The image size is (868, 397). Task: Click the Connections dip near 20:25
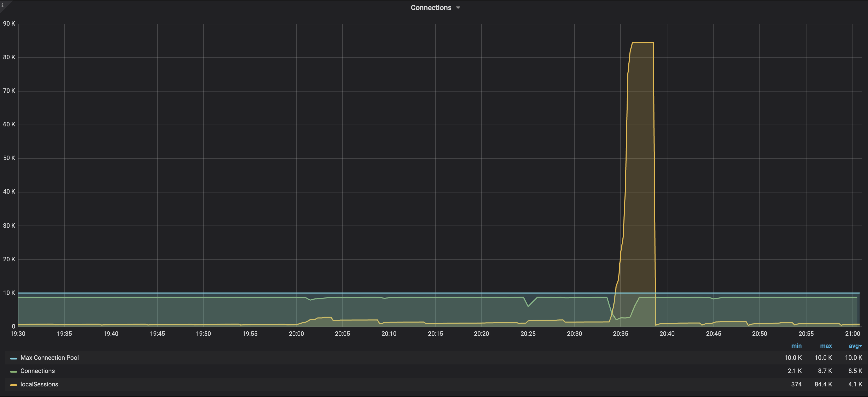click(x=528, y=306)
